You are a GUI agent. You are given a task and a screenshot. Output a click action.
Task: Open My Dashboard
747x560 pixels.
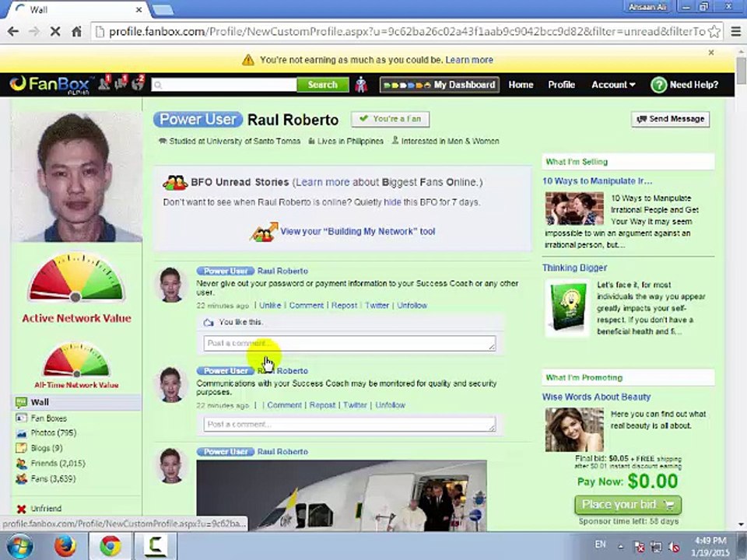(439, 85)
